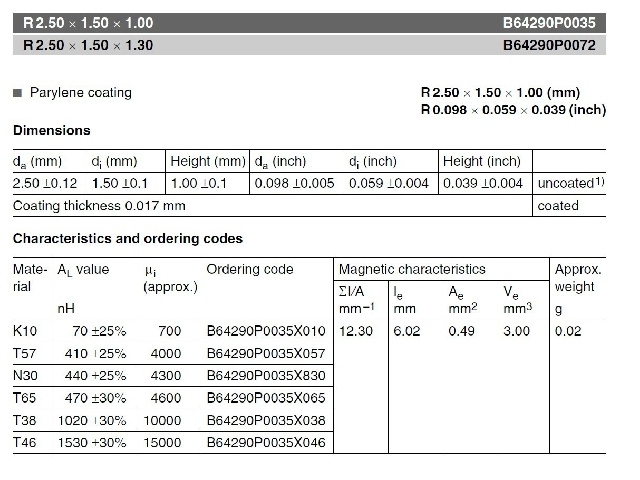Click ordering code B64290P0035X057

click(266, 353)
